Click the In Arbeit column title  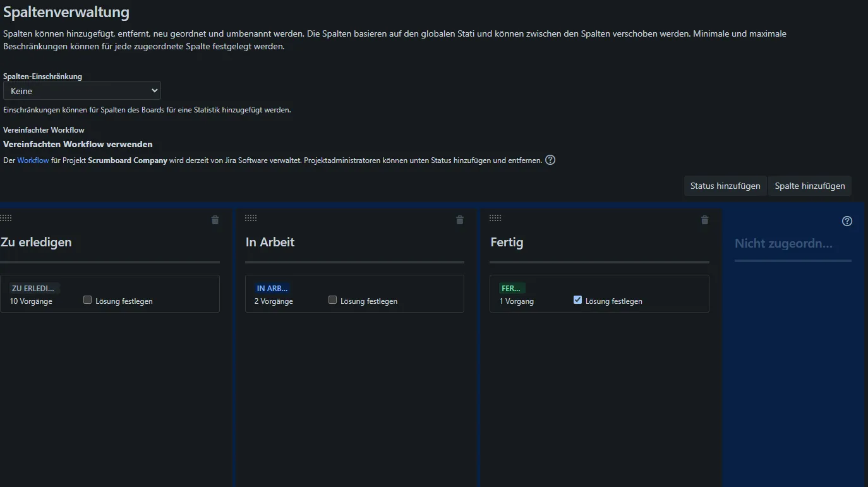coord(270,242)
